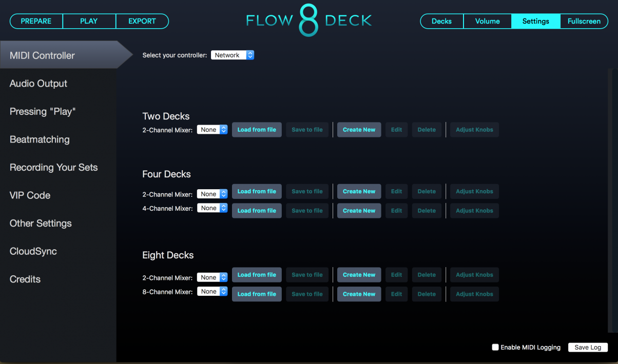
Task: Save to file for the 4-Channel Mixer
Action: point(307,211)
